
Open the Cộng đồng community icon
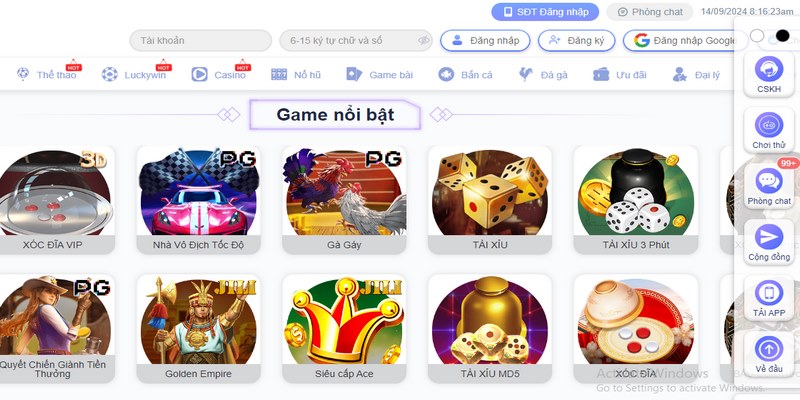[768, 237]
